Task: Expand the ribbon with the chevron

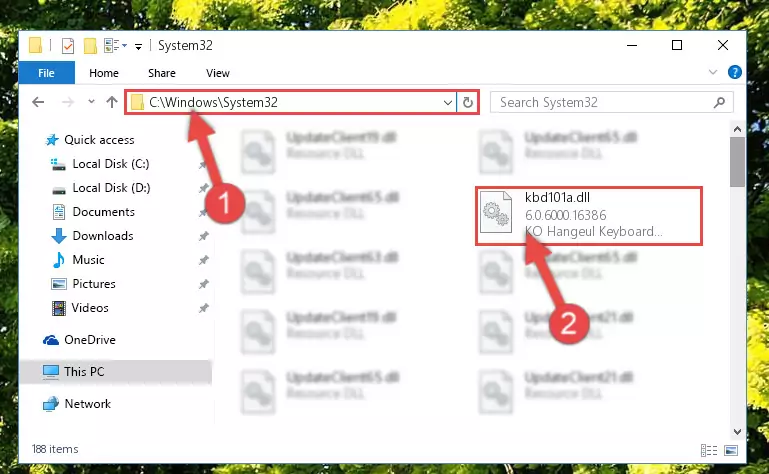Action: pos(713,72)
